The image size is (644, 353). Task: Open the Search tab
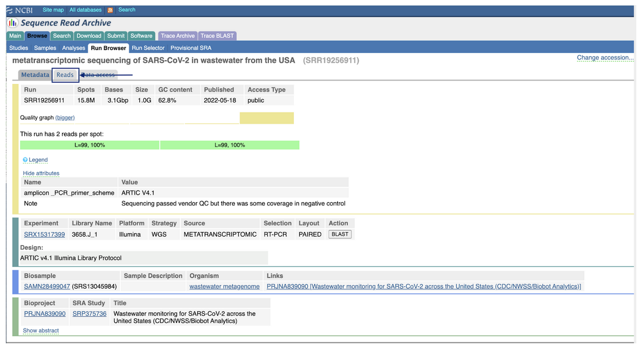62,36
